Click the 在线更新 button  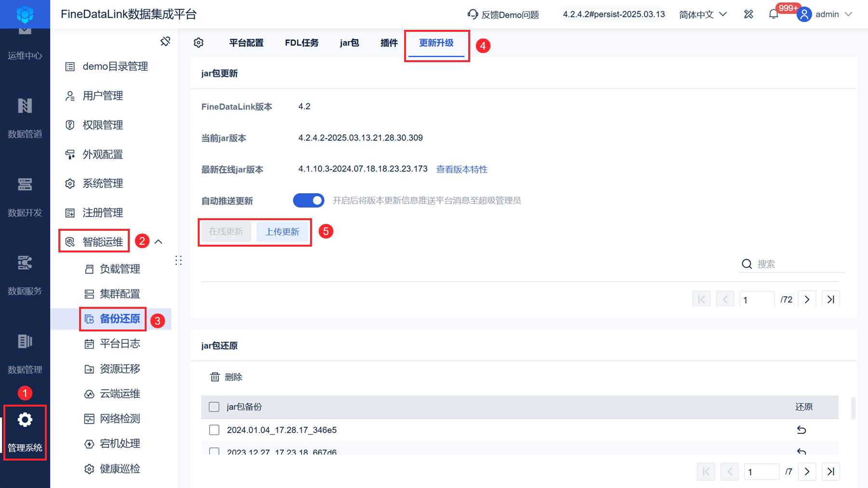(x=226, y=232)
